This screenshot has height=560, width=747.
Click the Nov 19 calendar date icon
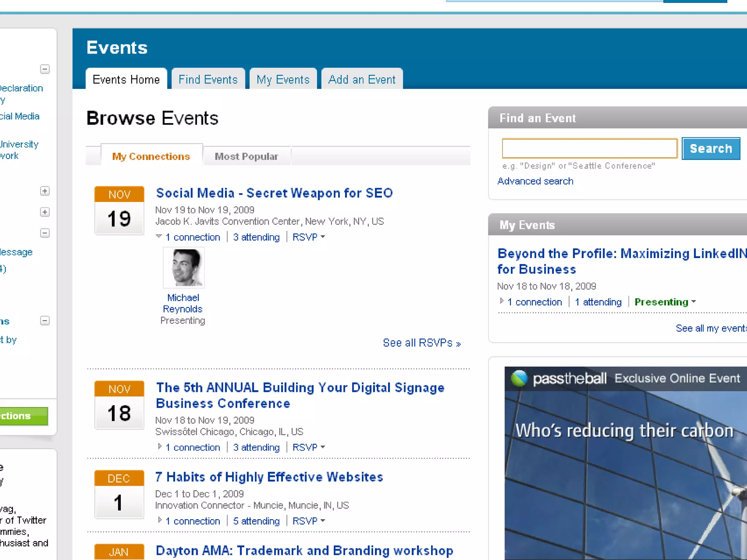(119, 210)
